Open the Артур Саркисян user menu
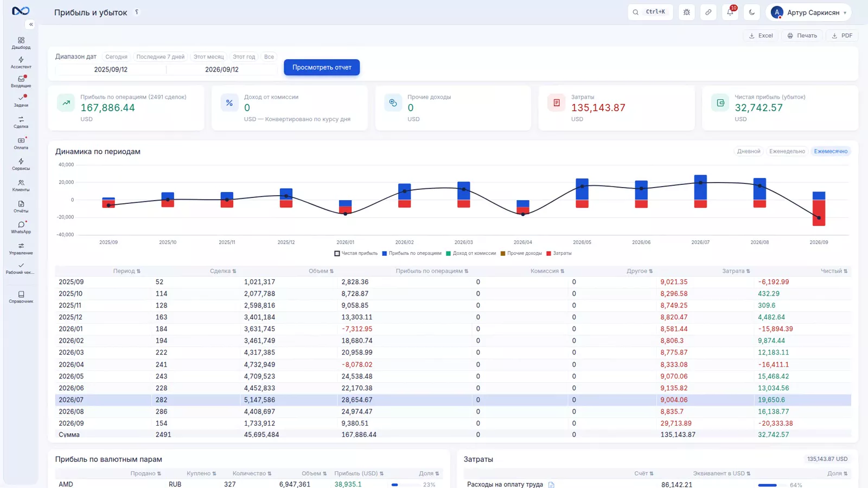Screen dimensions: 868x488 click(808, 12)
